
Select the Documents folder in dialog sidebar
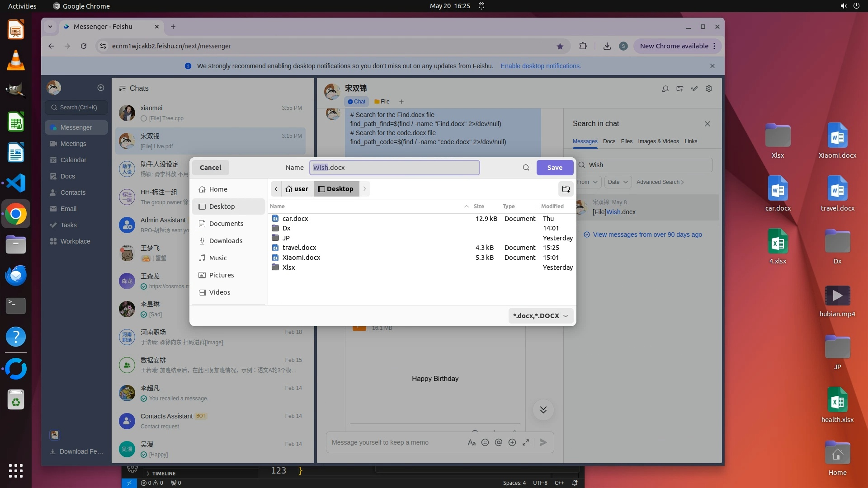[226, 224]
